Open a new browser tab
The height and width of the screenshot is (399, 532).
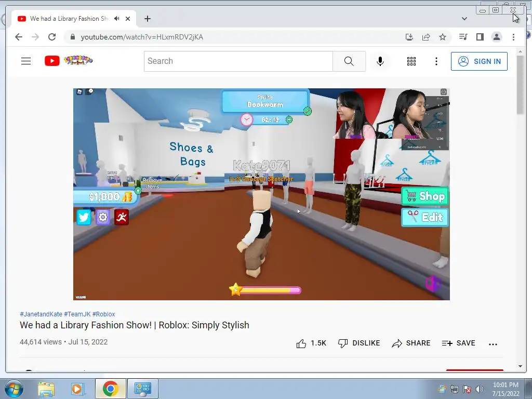coord(147,19)
